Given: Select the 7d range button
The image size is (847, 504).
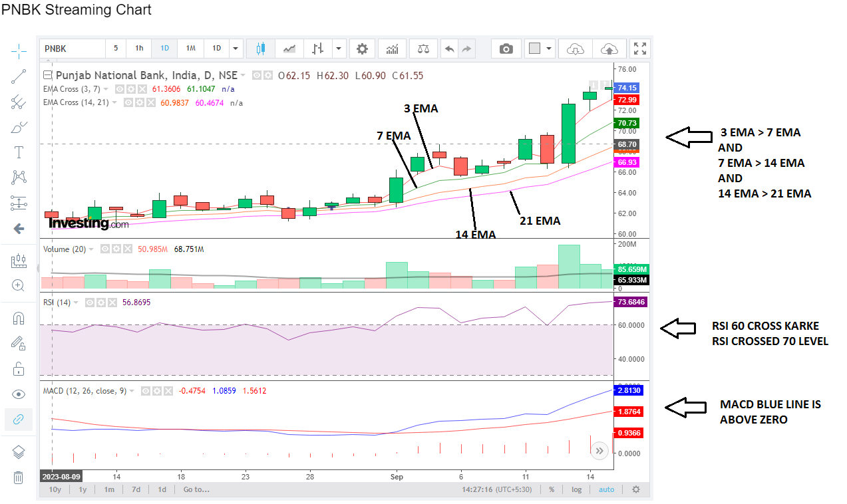Looking at the screenshot, I should pyautogui.click(x=136, y=489).
